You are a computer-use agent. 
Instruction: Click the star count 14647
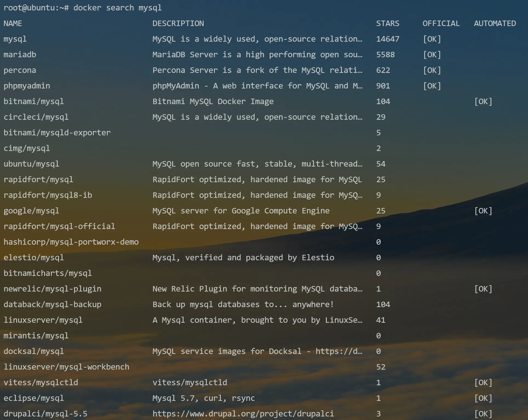387,39
